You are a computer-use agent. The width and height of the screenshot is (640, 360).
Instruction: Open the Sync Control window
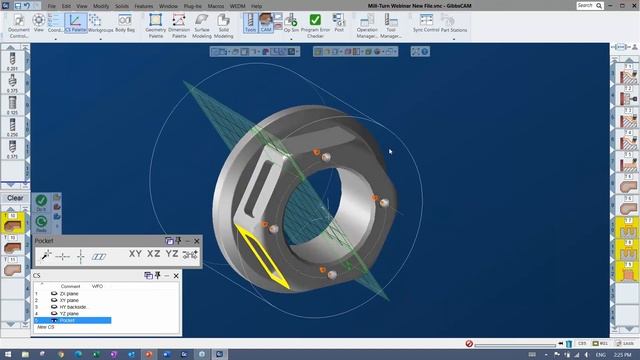pyautogui.click(x=426, y=23)
